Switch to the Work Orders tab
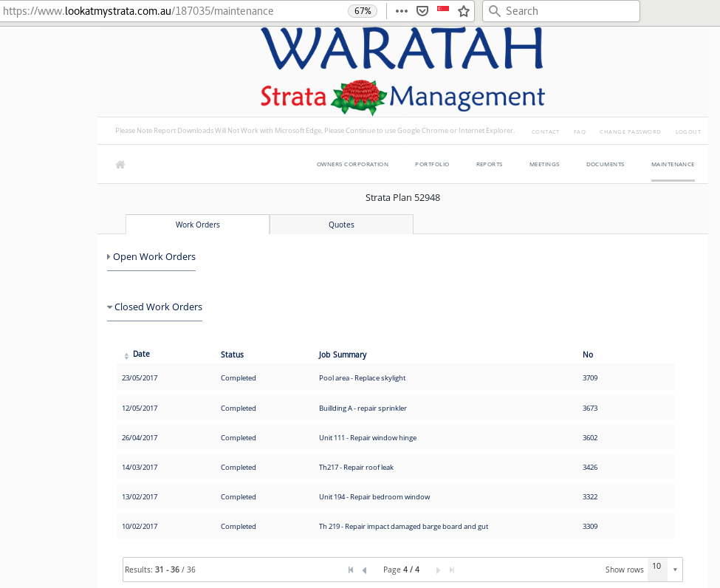 197,225
